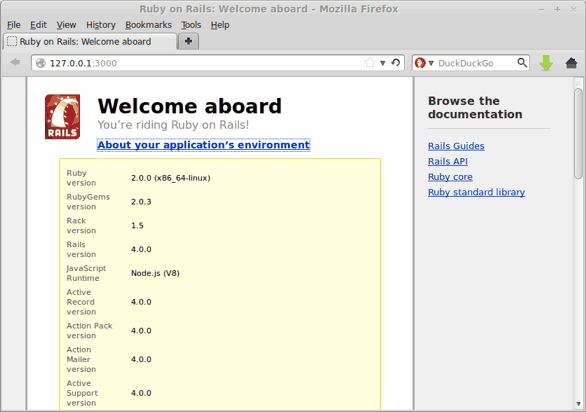The image size is (586, 412).
Task: Maximize the Firefox window
Action: [557, 9]
